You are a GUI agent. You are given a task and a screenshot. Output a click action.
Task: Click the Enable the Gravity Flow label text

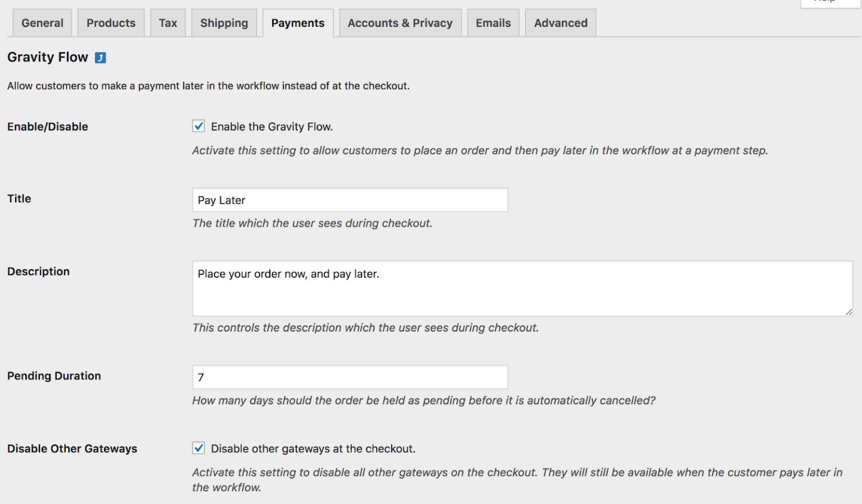coord(272,126)
